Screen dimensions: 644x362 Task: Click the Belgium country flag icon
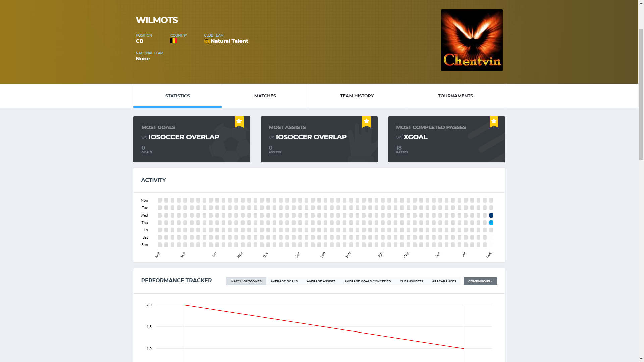coord(173,41)
